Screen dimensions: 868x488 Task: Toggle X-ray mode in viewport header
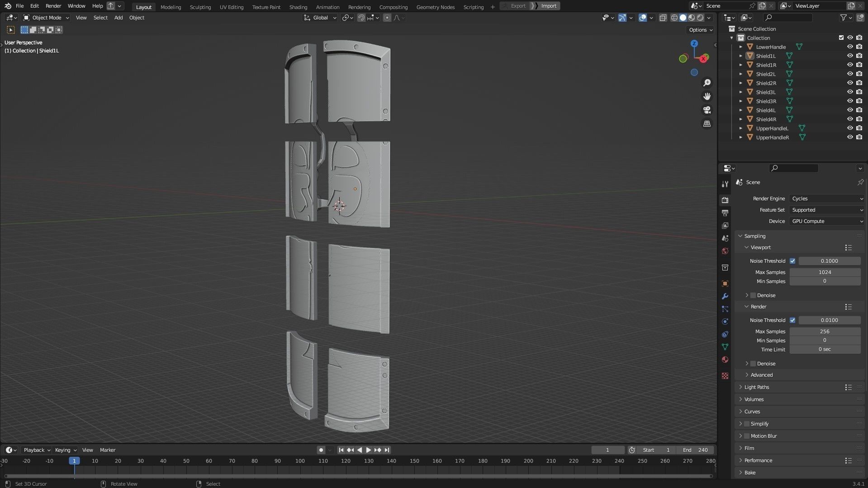(x=663, y=18)
